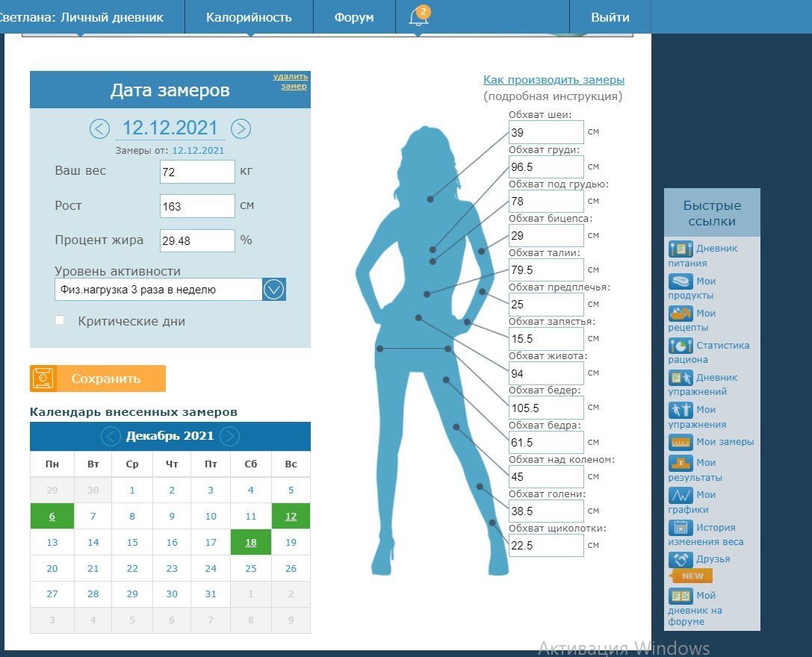Image resolution: width=812 pixels, height=657 pixels.
Task: Click the История изменения веса icon
Action: (x=681, y=528)
